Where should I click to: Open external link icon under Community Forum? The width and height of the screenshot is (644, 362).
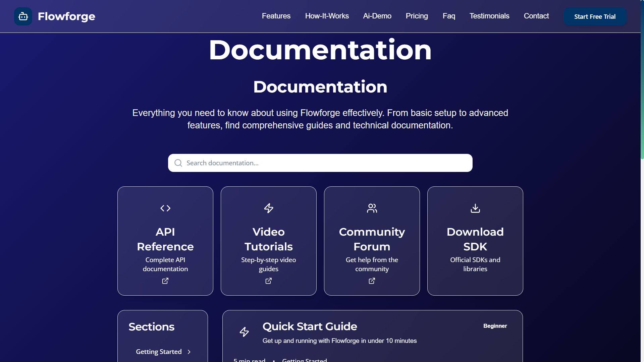click(372, 281)
